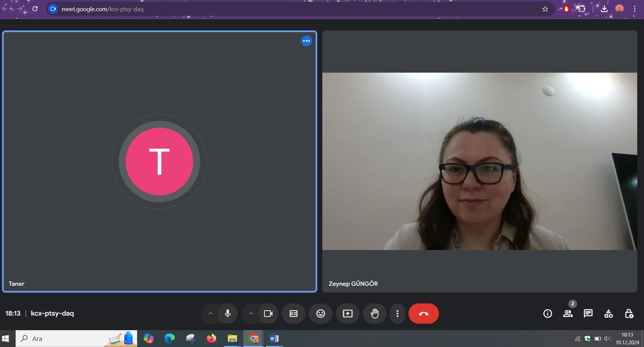Open the emoji reactions button
644x347 pixels.
(321, 314)
